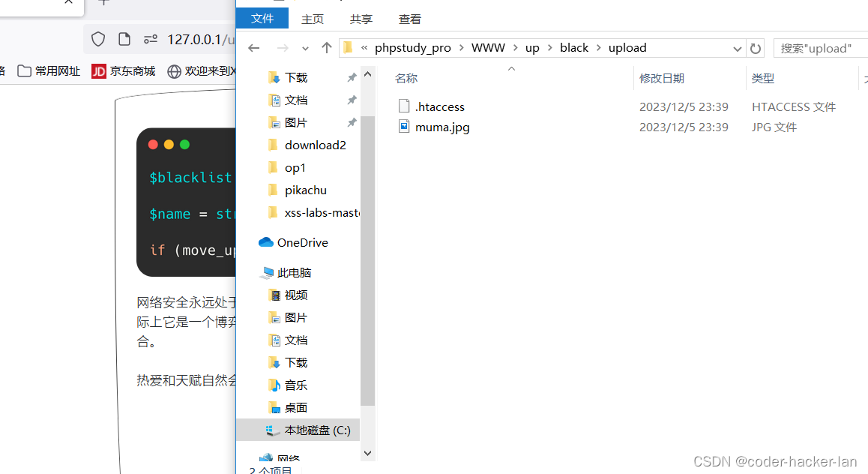The width and height of the screenshot is (868, 474).
Task: Click the OneDrive cloud icon
Action: pyautogui.click(x=266, y=242)
